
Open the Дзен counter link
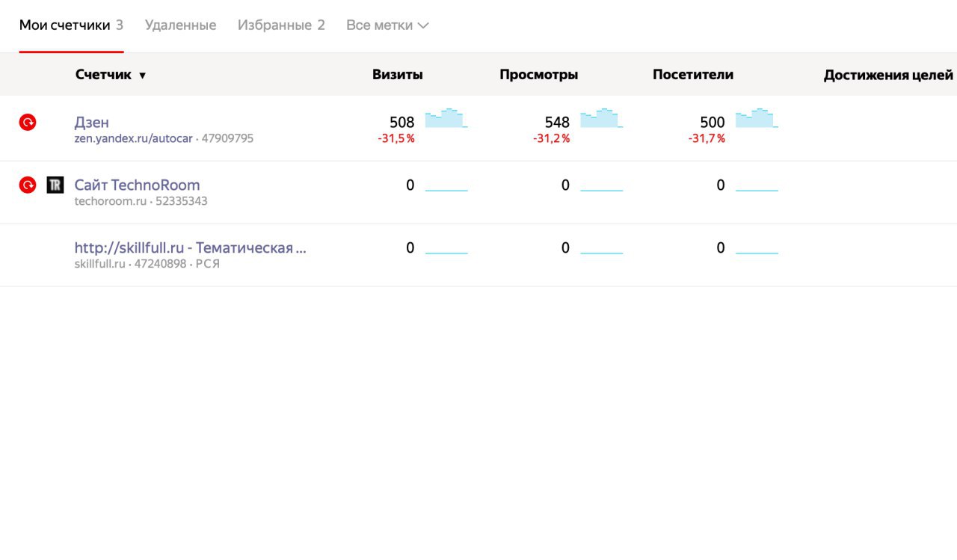click(x=92, y=123)
